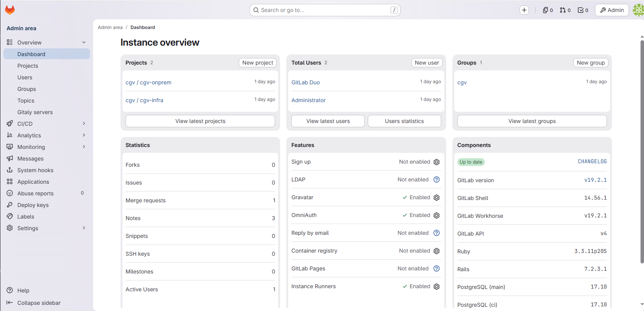Click the Up to date status badge

click(x=471, y=162)
